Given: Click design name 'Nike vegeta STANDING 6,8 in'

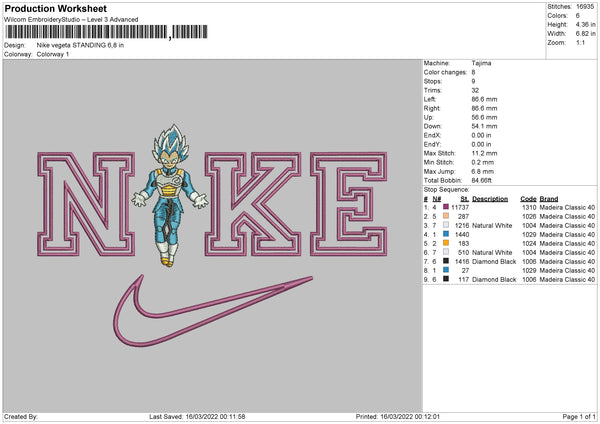Looking at the screenshot, I should (x=80, y=45).
